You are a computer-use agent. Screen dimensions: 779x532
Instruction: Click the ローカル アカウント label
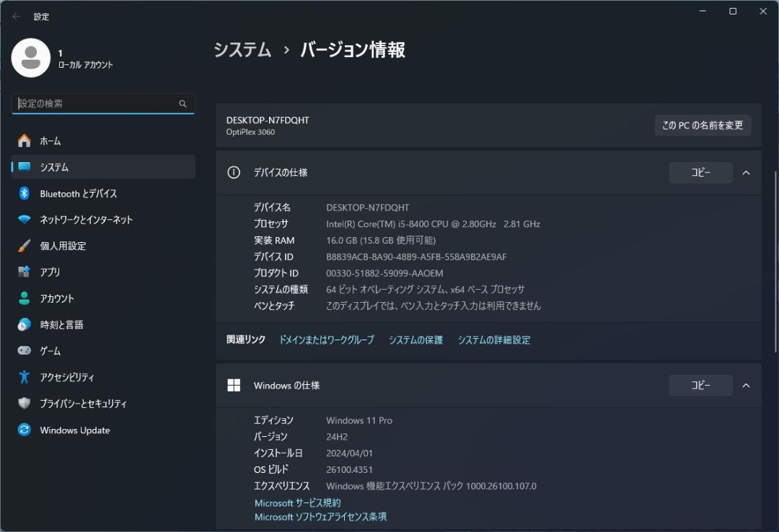pyautogui.click(x=85, y=65)
